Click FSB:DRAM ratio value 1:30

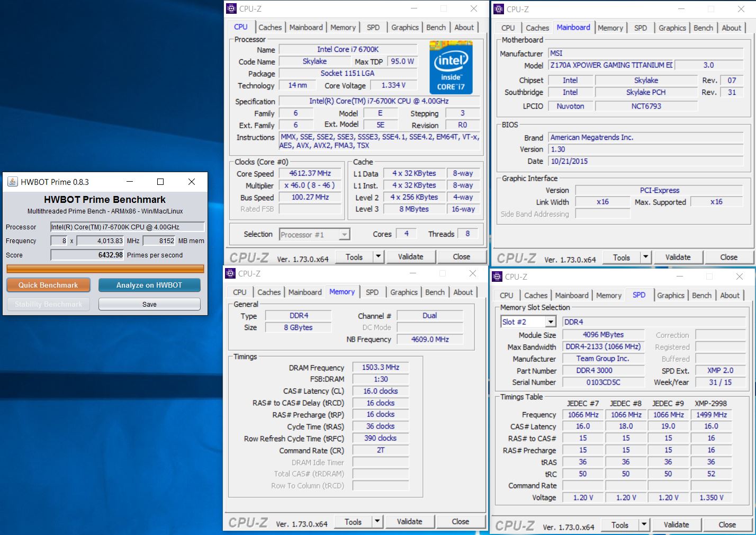381,379
